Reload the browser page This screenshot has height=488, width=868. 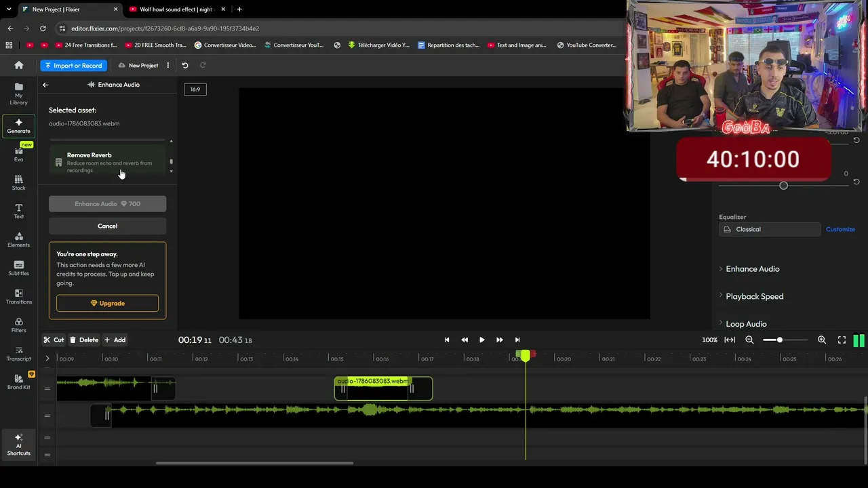(43, 28)
